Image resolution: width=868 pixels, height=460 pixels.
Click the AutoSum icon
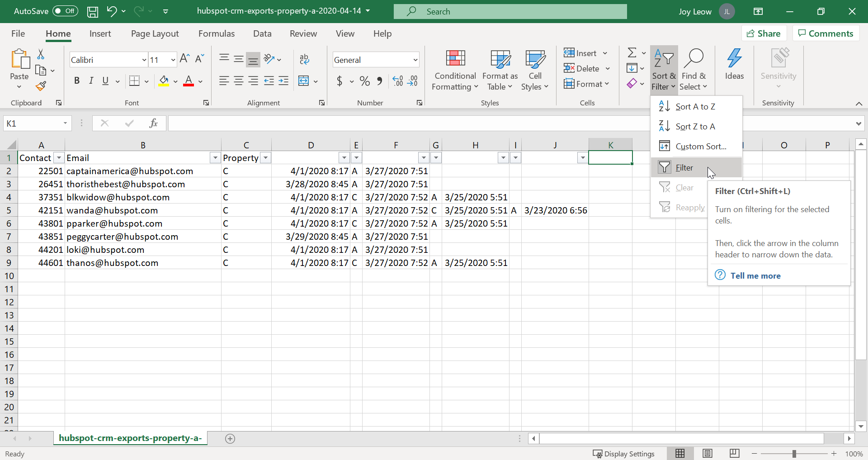click(x=632, y=52)
